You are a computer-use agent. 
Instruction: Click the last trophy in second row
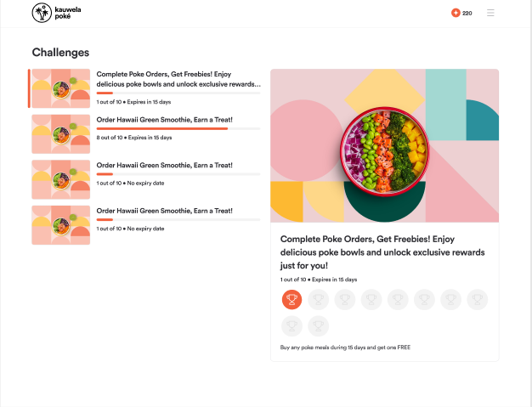coord(318,326)
